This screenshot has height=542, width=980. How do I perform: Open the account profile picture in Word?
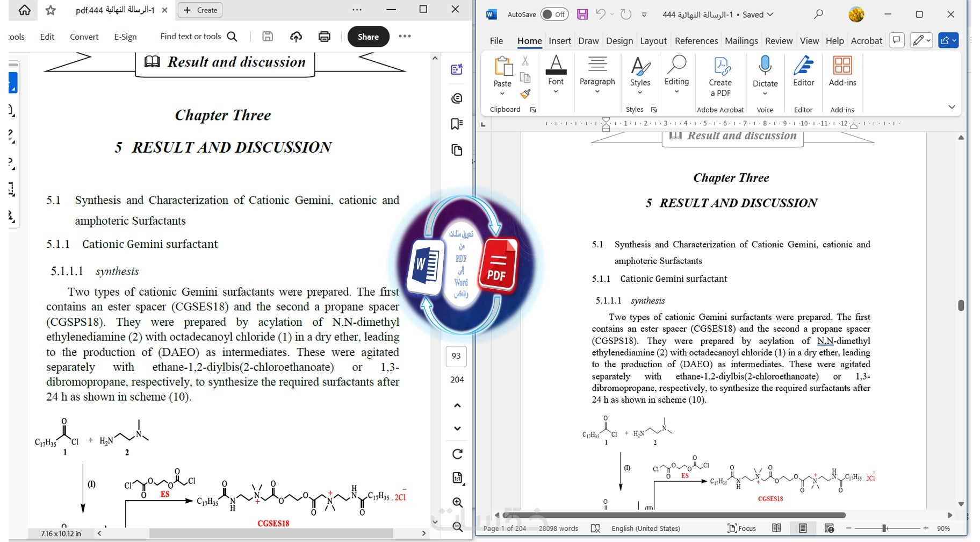856,15
